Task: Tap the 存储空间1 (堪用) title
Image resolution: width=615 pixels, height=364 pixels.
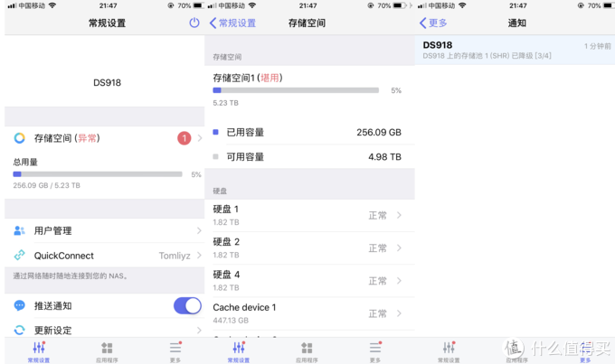Action: tap(248, 78)
